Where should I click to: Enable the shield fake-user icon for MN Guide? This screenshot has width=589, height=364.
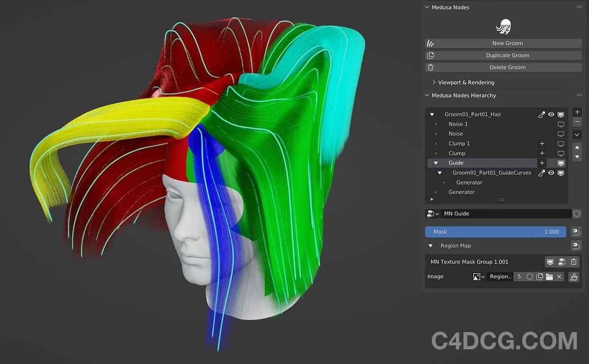576,213
